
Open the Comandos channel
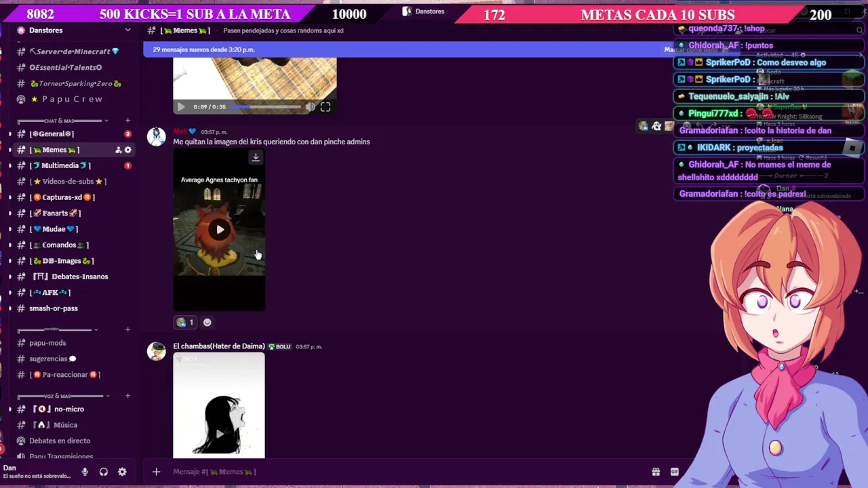pyautogui.click(x=59, y=245)
